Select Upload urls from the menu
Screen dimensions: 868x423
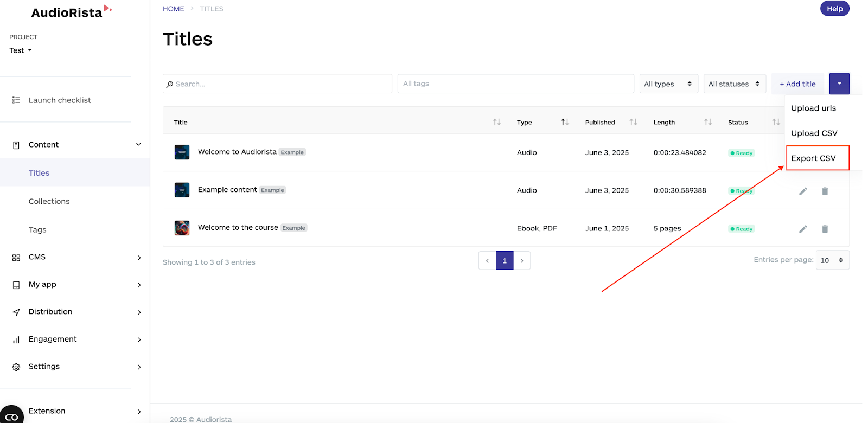pyautogui.click(x=813, y=108)
